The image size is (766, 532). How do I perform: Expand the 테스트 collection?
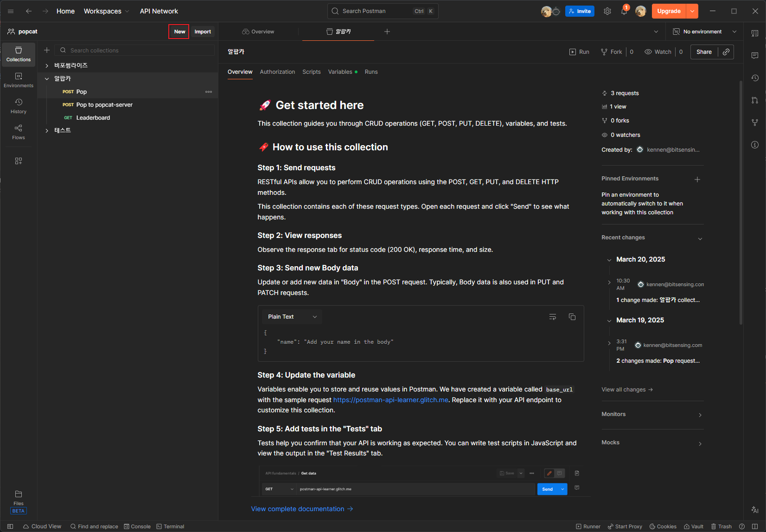pos(47,131)
